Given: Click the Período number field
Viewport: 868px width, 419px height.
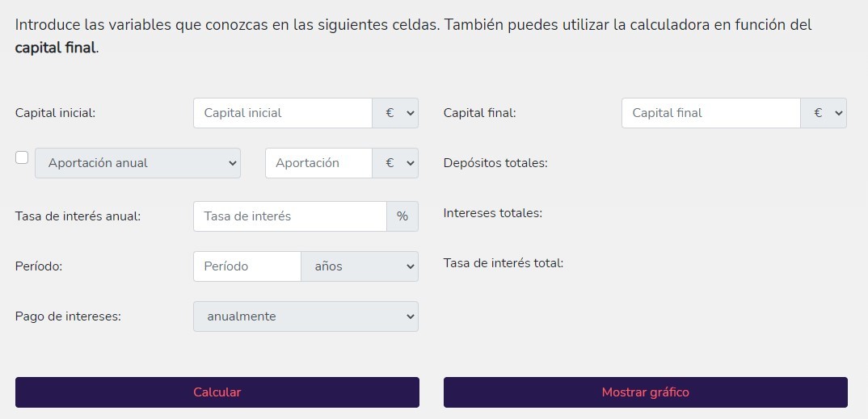Looking at the screenshot, I should 247,266.
